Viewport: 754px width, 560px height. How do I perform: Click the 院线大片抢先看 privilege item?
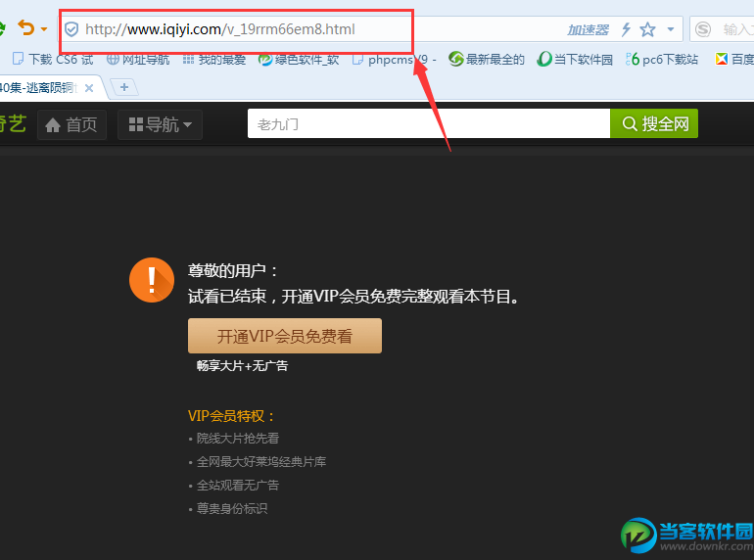[x=238, y=438]
